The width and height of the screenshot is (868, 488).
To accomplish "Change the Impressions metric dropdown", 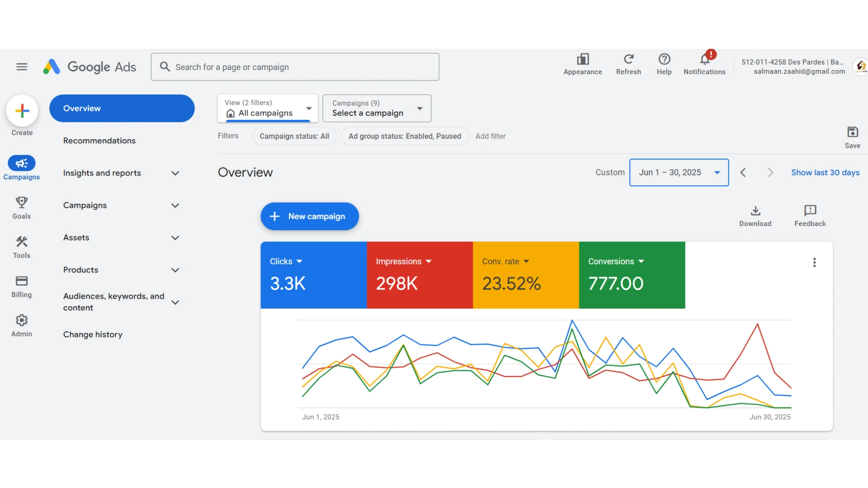I will pos(404,262).
